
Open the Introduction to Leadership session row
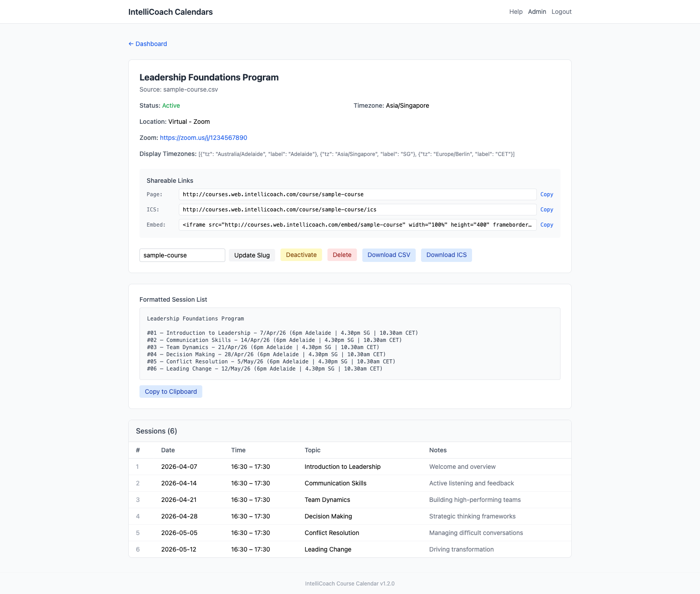[x=342, y=467]
